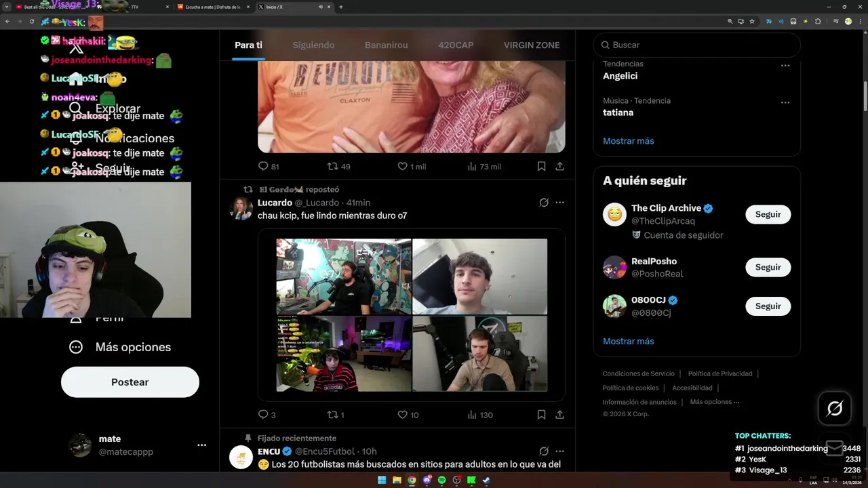Share the post with 73 mil views
Screen dimensions: 868x488
click(559, 166)
